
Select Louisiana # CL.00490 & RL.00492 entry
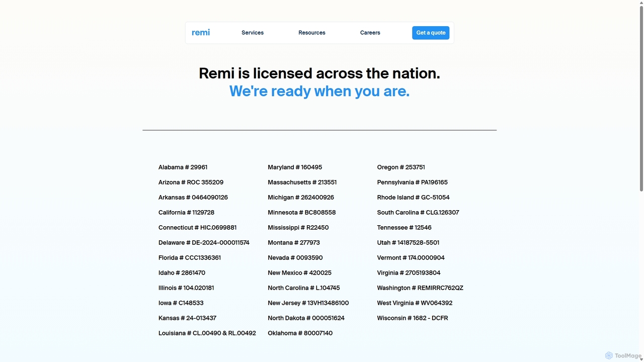tap(207, 333)
